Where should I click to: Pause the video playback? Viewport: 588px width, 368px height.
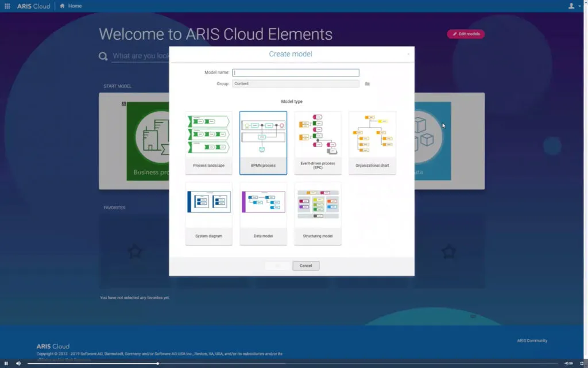[x=6, y=363]
